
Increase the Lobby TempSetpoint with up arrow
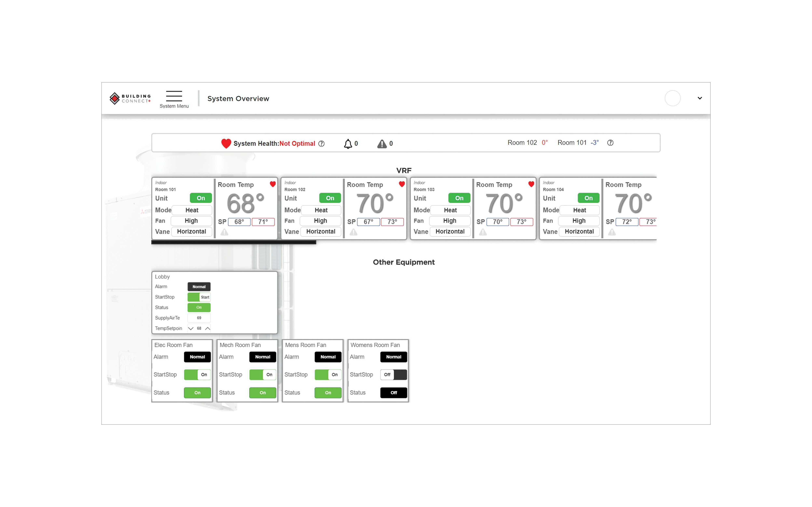(208, 328)
